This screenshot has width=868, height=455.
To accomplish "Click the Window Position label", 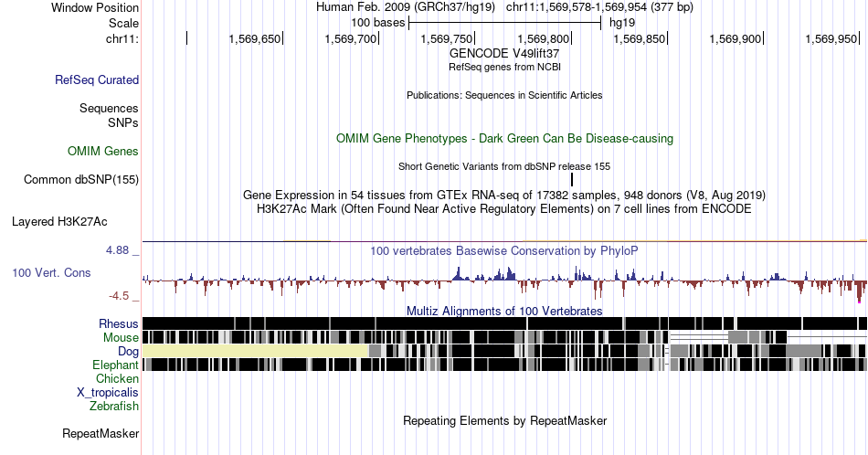I will [95, 7].
